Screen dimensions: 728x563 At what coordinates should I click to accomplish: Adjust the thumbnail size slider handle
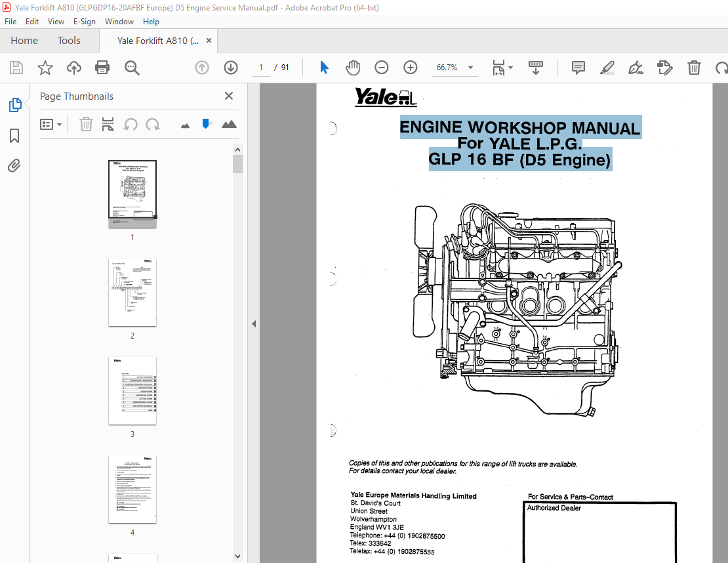(206, 123)
